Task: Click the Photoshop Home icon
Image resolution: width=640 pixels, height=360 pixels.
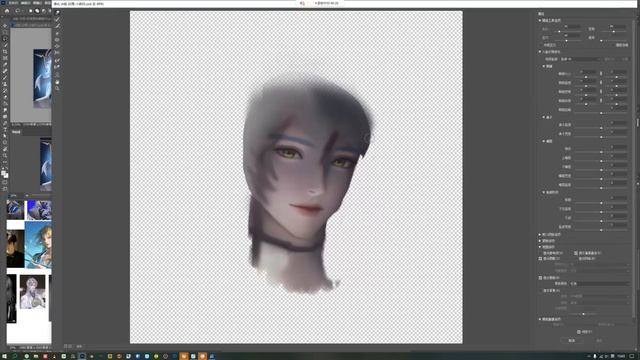Action: tap(7, 11)
